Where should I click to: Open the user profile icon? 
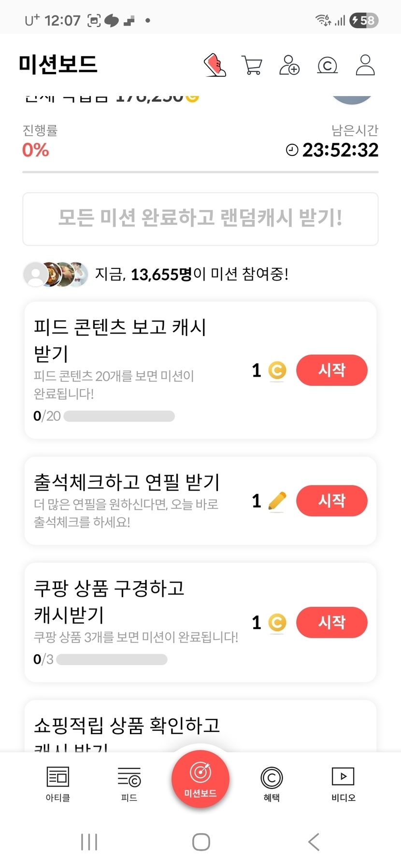coord(365,65)
